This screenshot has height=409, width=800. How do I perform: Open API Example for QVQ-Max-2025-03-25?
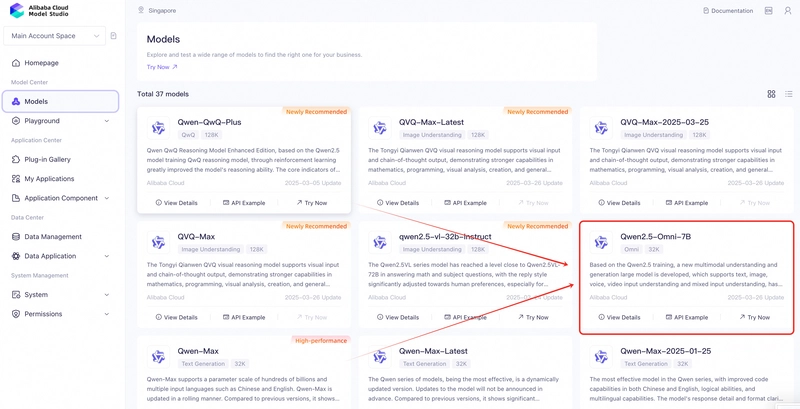687,203
